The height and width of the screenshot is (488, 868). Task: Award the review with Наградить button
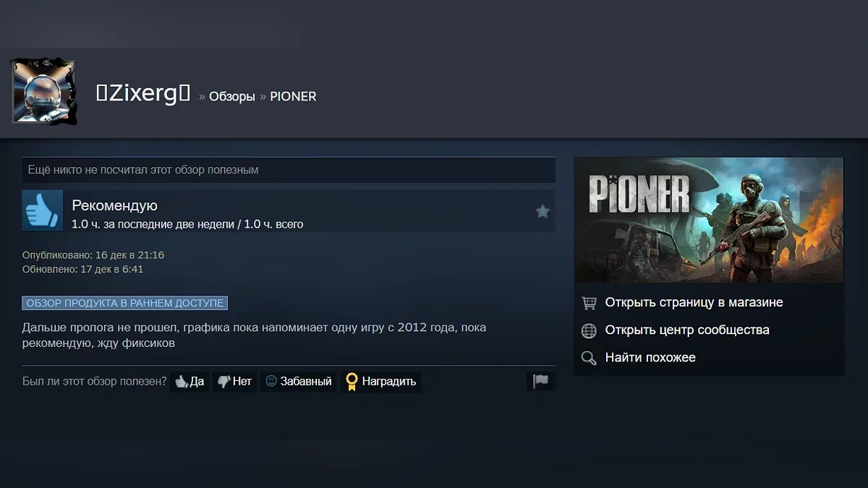(x=380, y=382)
